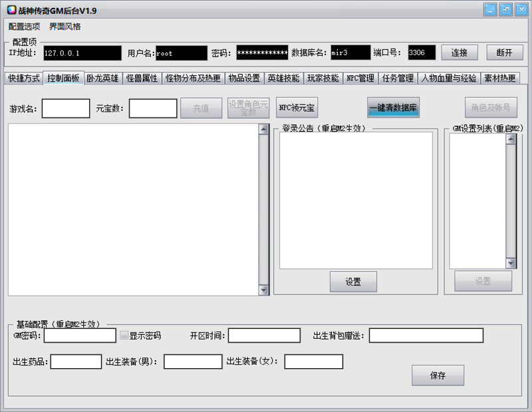Open the NPC管理 tab
The width and height of the screenshot is (532, 412).
[x=360, y=78]
